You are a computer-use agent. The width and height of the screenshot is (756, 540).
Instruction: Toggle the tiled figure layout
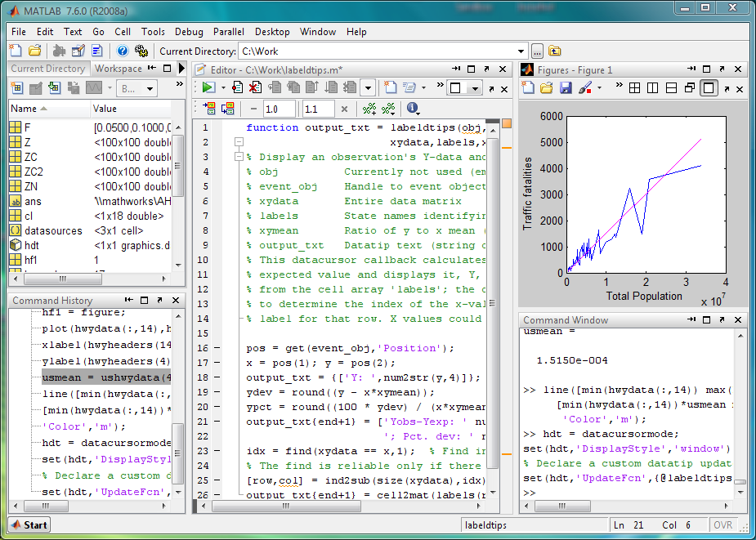634,87
